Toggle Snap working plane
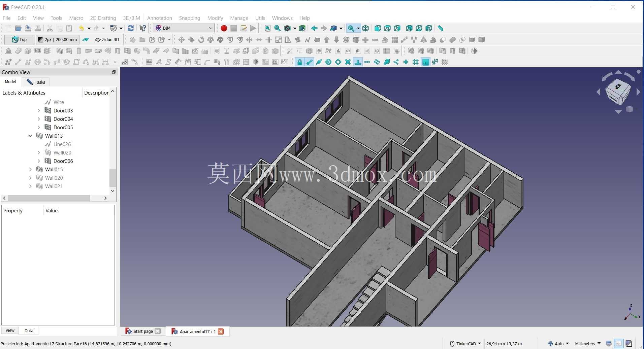 point(425,62)
